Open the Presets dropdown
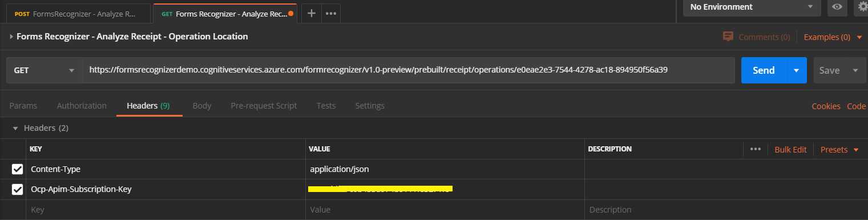The height and width of the screenshot is (220, 868). (839, 150)
